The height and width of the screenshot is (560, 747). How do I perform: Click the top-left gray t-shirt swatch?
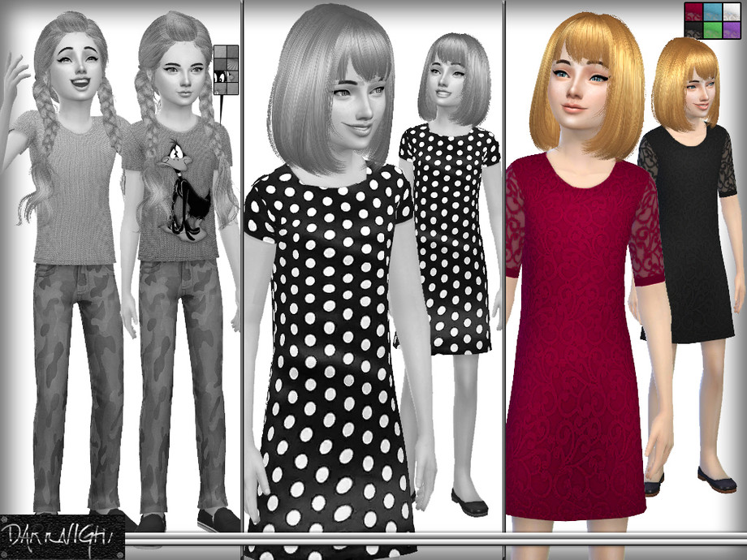point(221,51)
